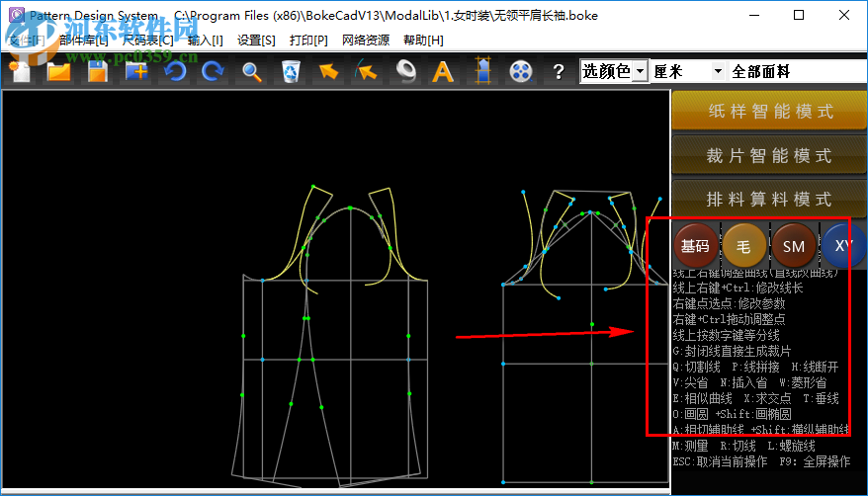Viewport: 868px width, 496px height.
Task: Click the round 毛 button
Action: point(744,245)
